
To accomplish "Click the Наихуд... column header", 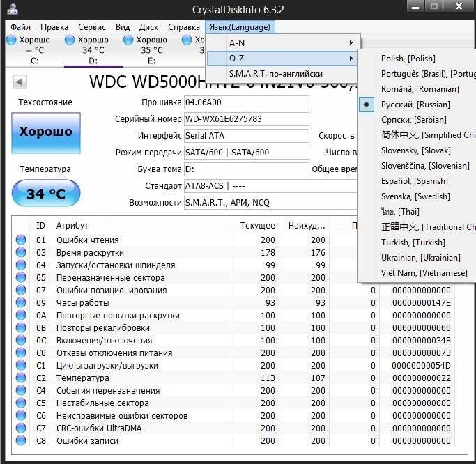I will pos(305,225).
